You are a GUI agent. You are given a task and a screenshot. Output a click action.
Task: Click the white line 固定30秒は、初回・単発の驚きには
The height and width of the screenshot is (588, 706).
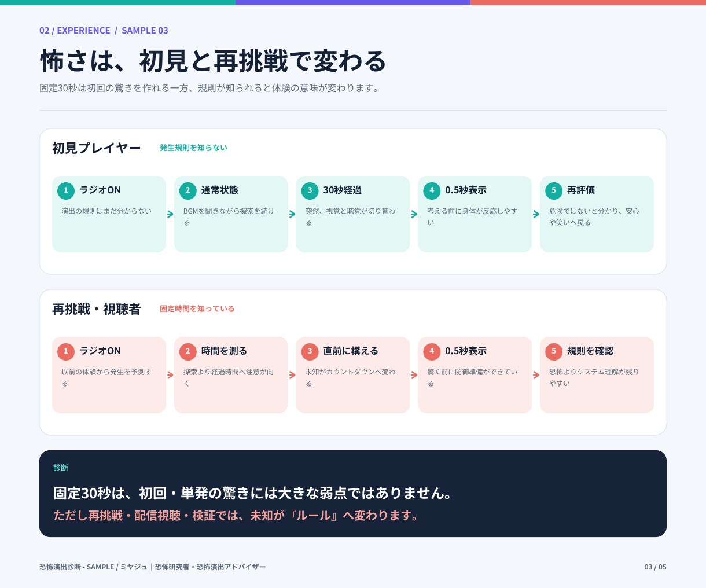pyautogui.click(x=253, y=493)
